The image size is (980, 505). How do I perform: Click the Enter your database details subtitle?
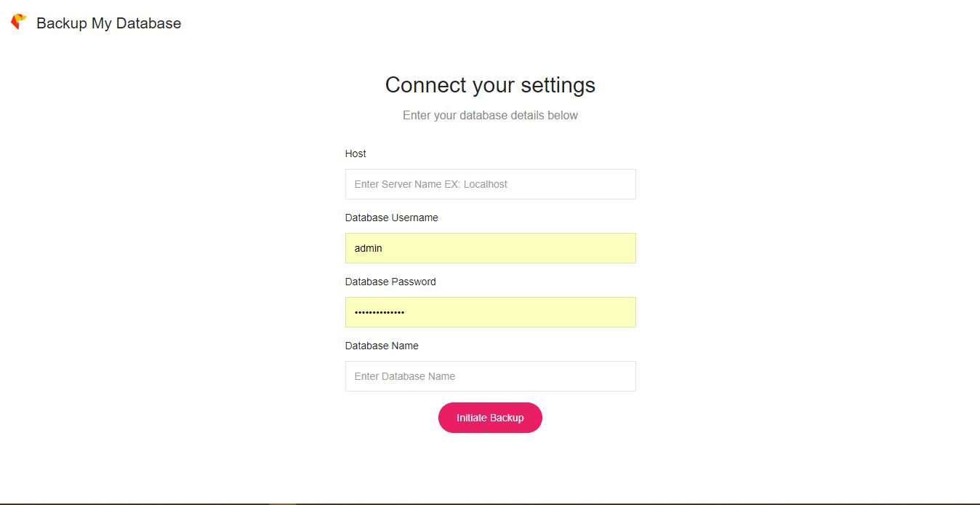tap(490, 115)
